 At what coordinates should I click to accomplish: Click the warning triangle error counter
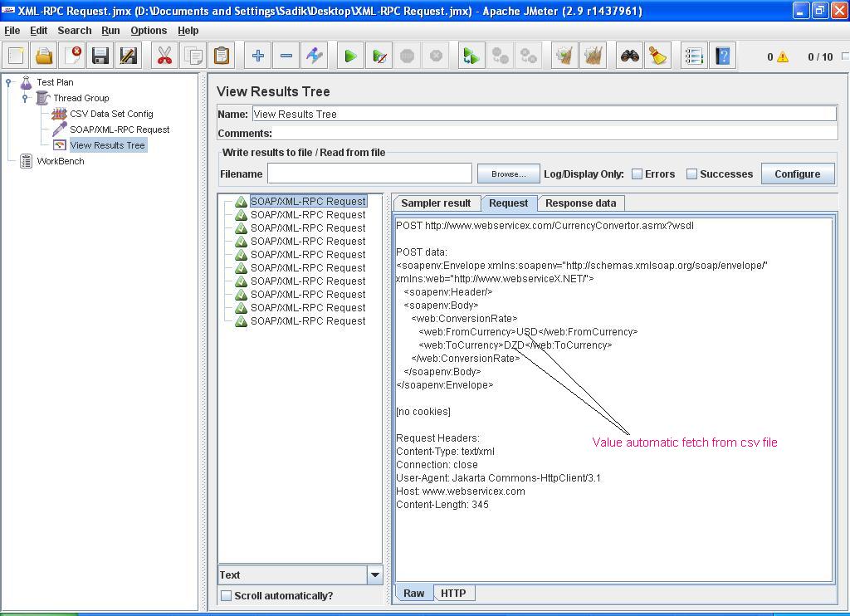pyautogui.click(x=782, y=57)
